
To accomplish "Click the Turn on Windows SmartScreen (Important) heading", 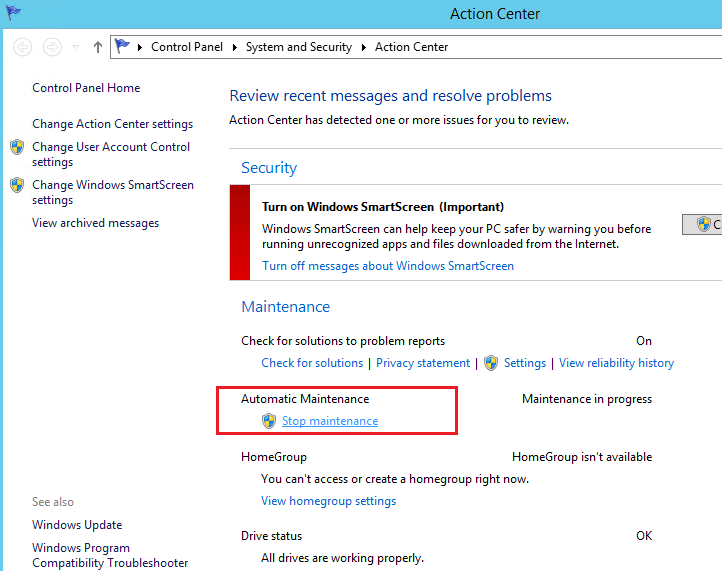I will [x=383, y=207].
